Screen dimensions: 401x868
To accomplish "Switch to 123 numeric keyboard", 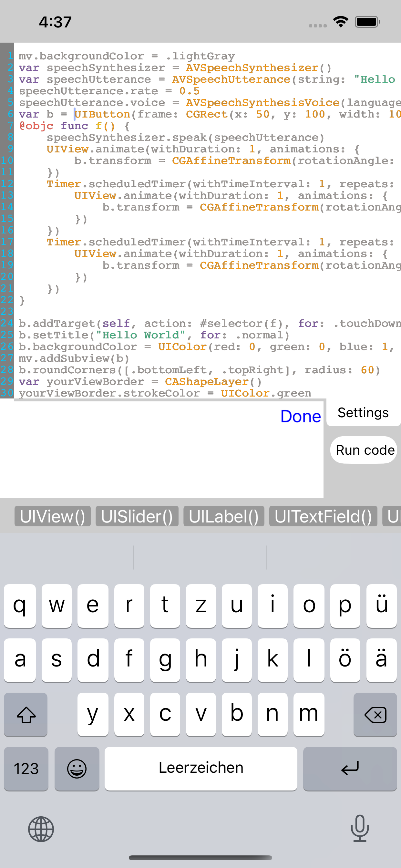I will (x=26, y=769).
